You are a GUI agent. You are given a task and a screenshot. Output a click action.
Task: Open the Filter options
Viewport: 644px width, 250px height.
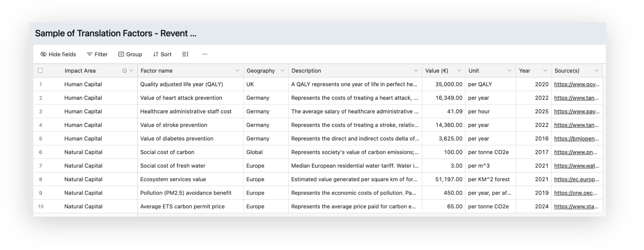pos(97,54)
